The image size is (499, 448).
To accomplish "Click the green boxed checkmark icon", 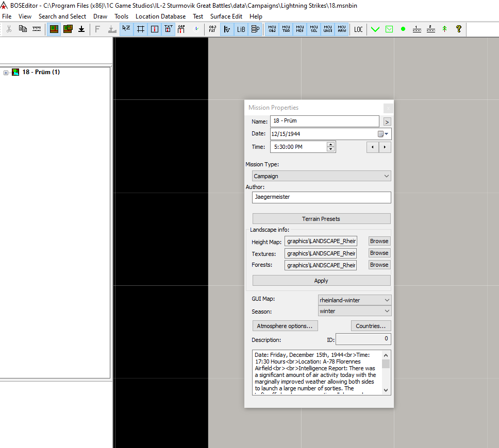I will 389,29.
